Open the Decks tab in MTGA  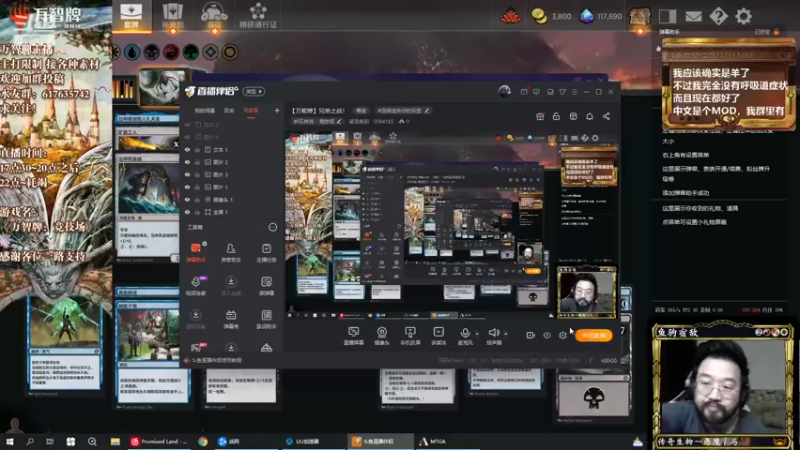click(x=131, y=15)
